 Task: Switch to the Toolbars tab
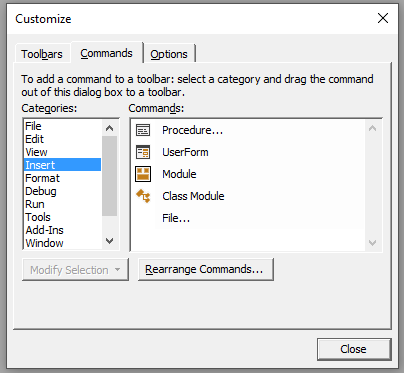pyautogui.click(x=42, y=54)
